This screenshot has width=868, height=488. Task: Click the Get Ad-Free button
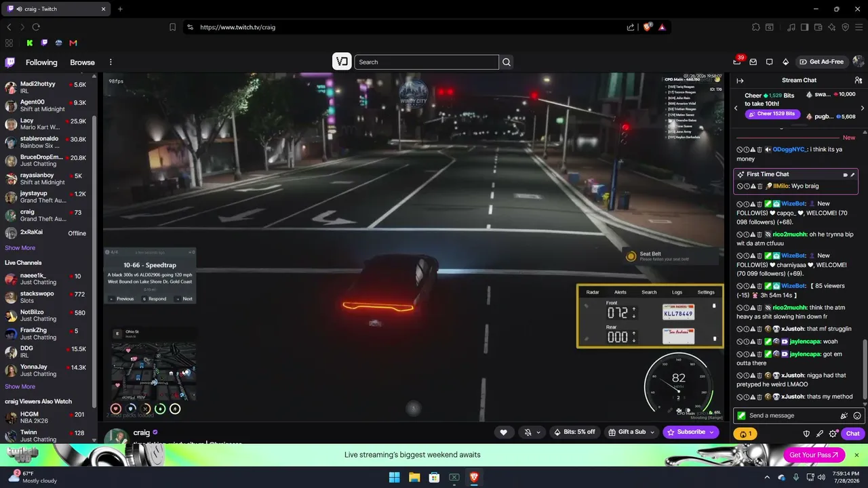click(821, 62)
